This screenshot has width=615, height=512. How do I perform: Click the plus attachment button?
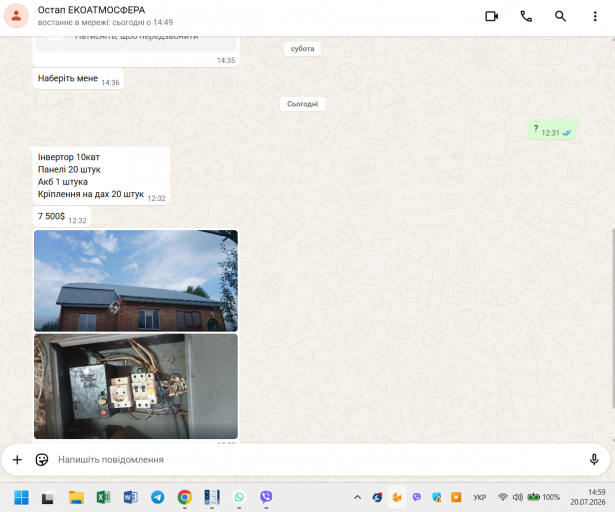[17, 459]
